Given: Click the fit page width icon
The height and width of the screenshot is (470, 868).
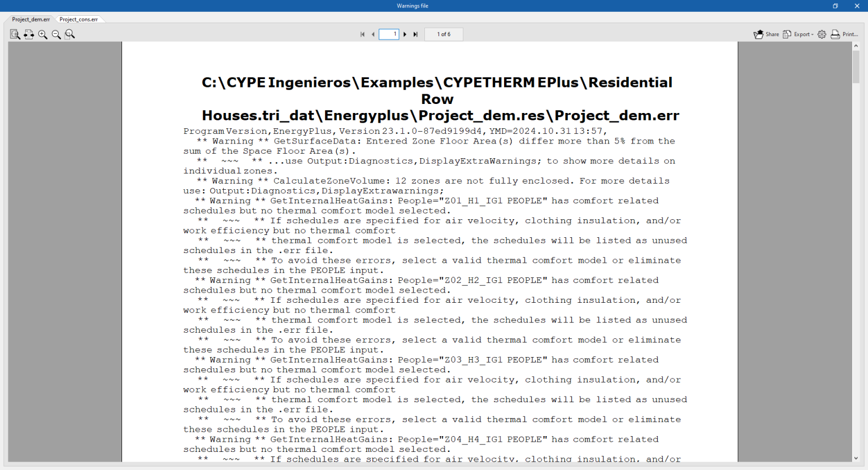Looking at the screenshot, I should (x=29, y=34).
